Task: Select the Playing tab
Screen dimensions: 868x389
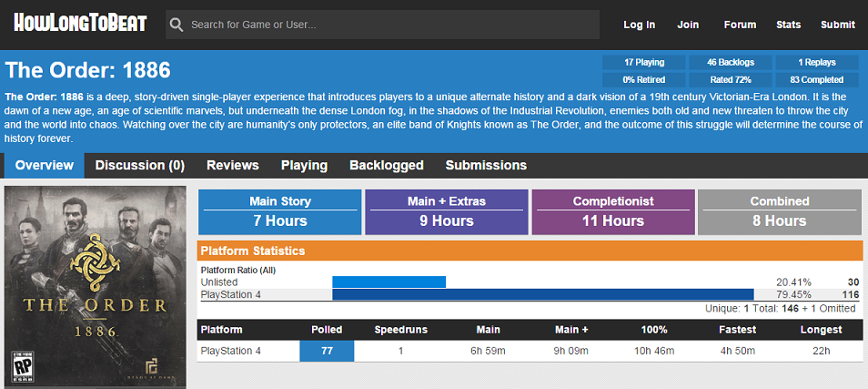Action: tap(304, 165)
